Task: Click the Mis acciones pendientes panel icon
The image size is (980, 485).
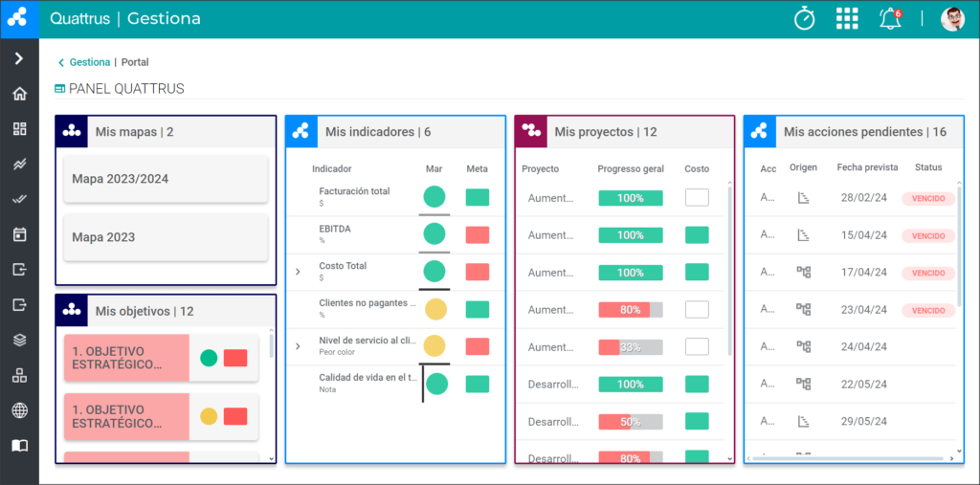Action: 760,132
